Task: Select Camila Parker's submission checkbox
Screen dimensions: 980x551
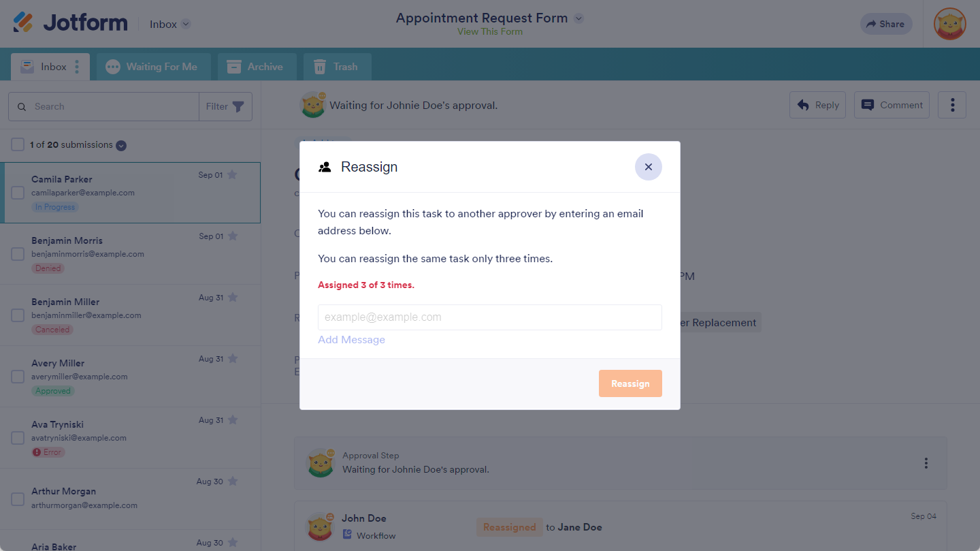Action: point(18,193)
